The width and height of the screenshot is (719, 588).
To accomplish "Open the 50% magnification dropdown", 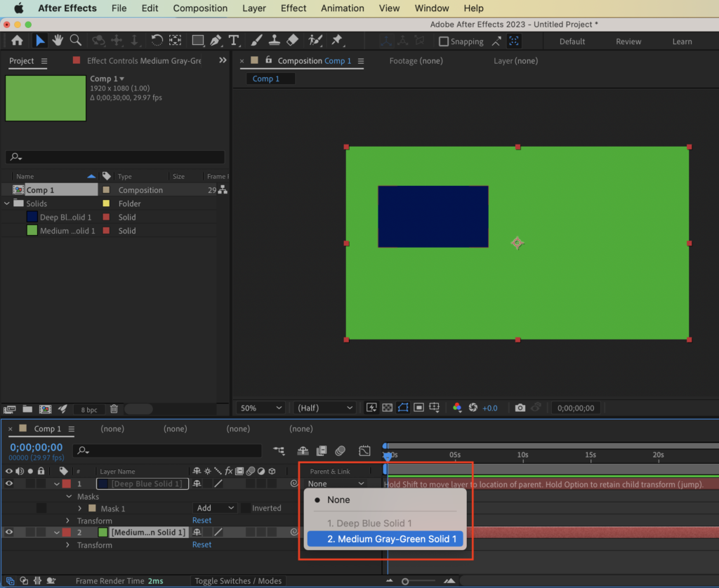I will [x=261, y=408].
